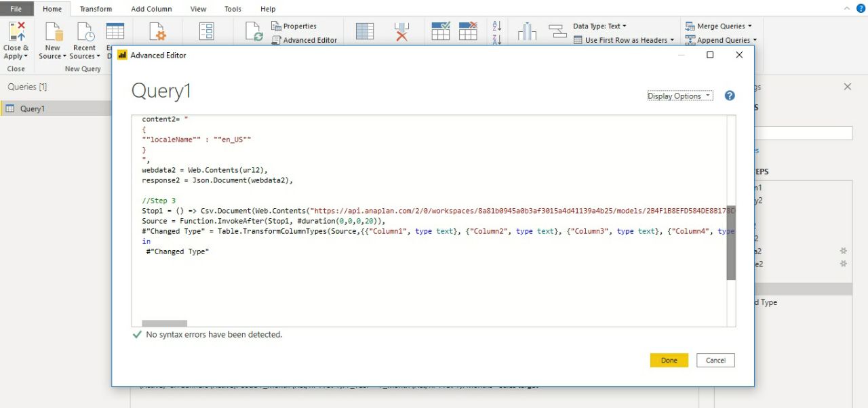
Task: Select the Changed Type applied step
Action: [803, 302]
